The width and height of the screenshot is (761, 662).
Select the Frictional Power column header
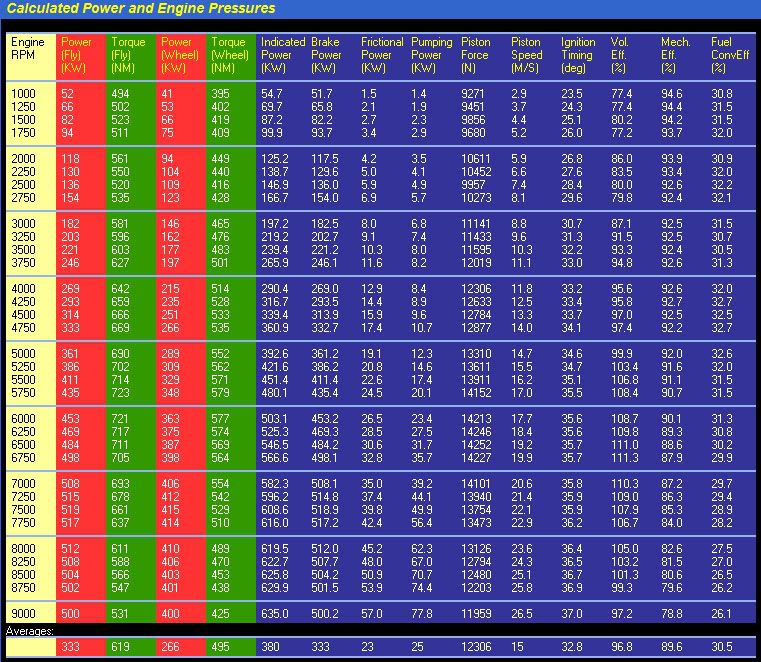tap(382, 55)
